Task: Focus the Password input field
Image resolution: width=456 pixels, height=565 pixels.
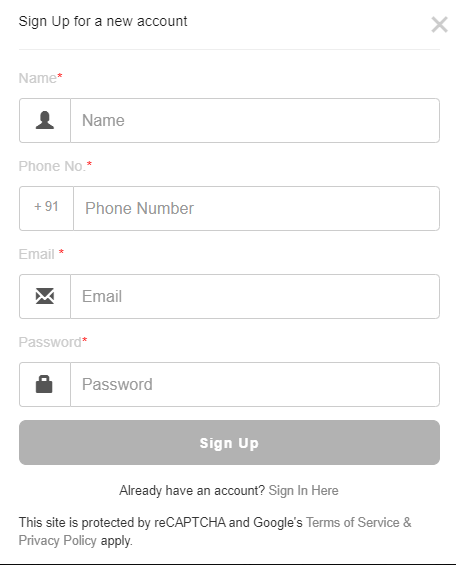Action: coord(255,384)
